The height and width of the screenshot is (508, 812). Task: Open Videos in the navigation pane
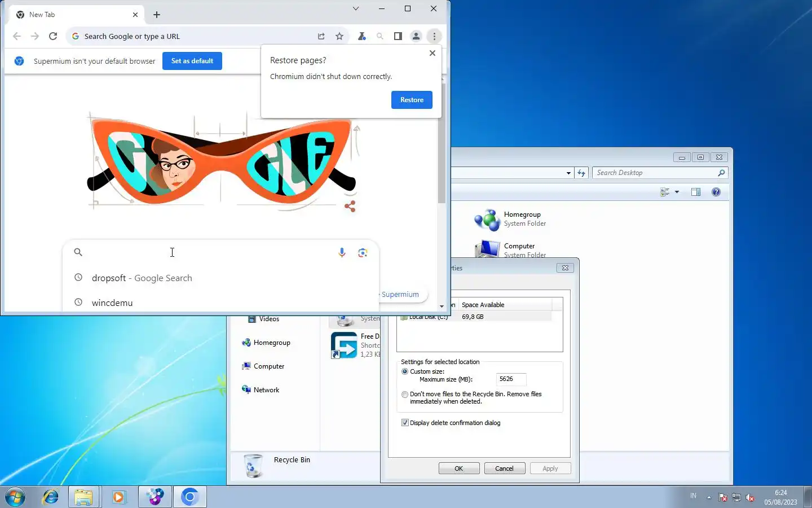point(263,319)
